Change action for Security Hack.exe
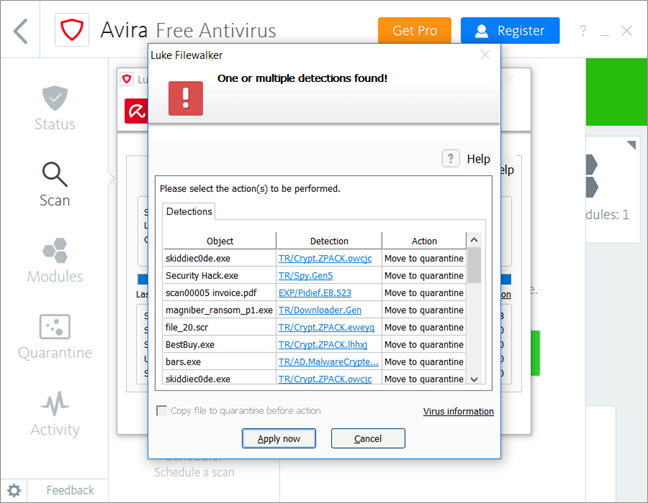Viewport: 648px width, 503px height. 424,276
